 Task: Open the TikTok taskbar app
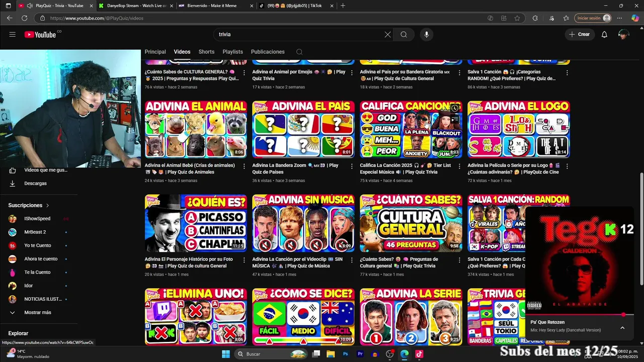pyautogui.click(x=419, y=354)
